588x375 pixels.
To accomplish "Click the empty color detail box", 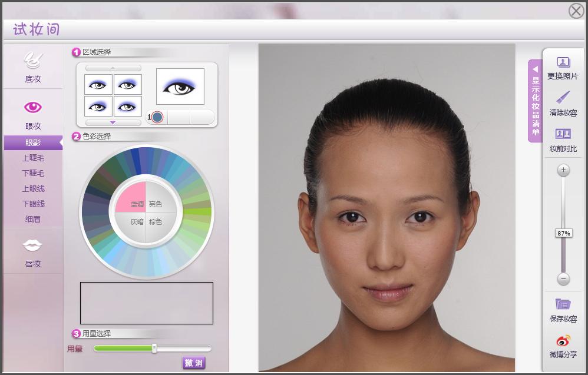I will click(147, 303).
